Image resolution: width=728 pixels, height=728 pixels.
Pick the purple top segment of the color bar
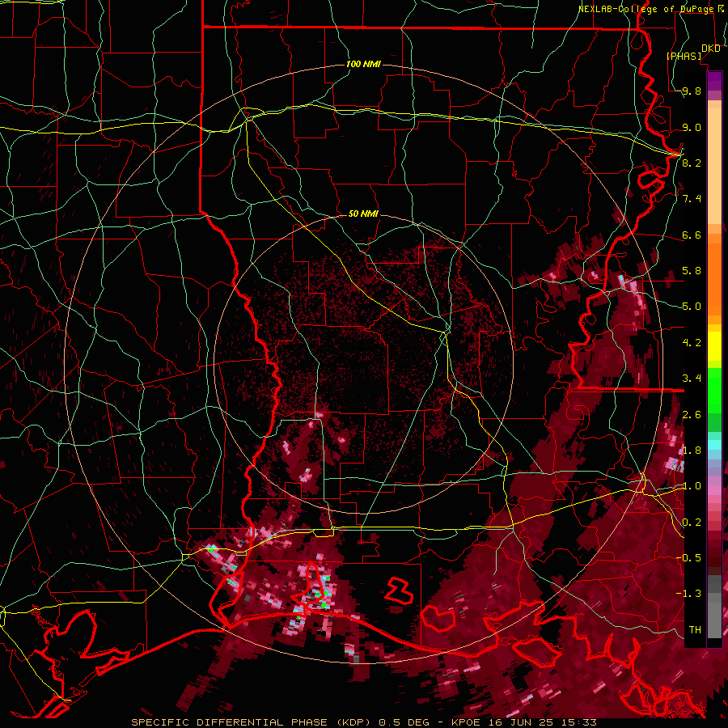pyautogui.click(x=714, y=80)
